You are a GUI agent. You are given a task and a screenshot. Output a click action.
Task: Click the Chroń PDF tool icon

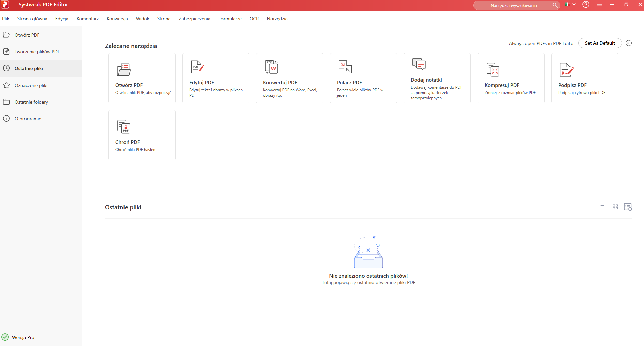click(123, 127)
